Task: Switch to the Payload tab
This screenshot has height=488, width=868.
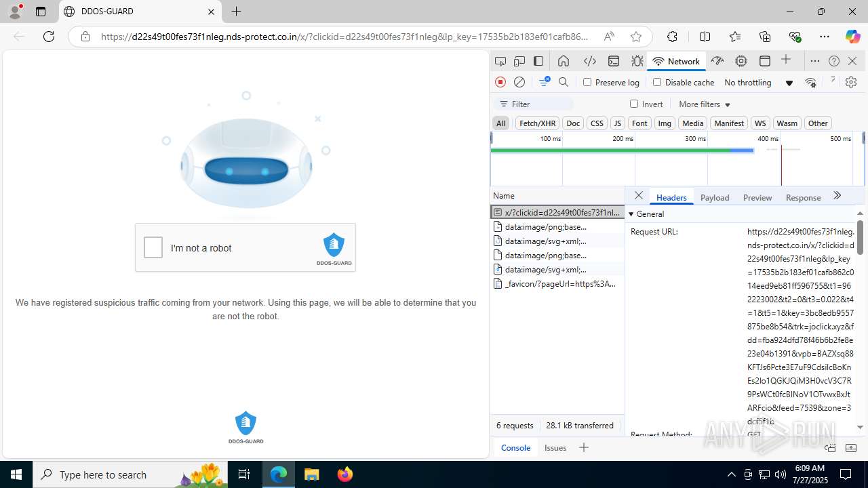Action: 715,197
